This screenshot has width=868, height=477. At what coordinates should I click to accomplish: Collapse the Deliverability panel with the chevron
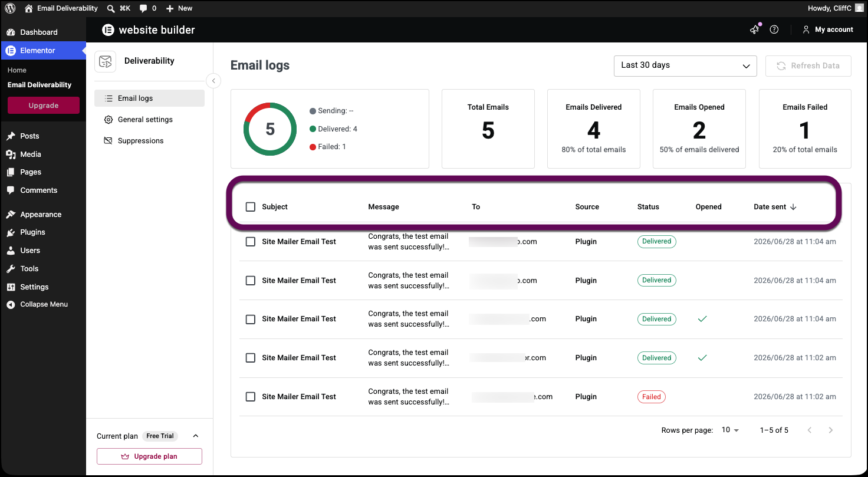[x=213, y=81]
